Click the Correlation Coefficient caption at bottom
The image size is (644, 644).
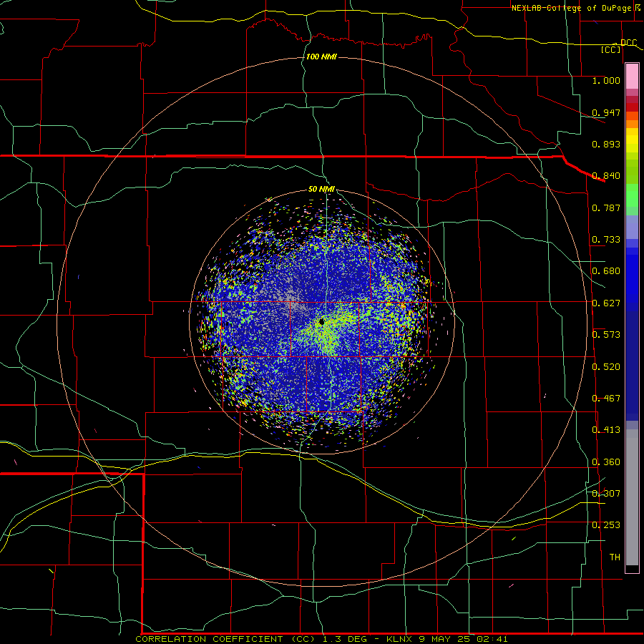click(x=321, y=639)
